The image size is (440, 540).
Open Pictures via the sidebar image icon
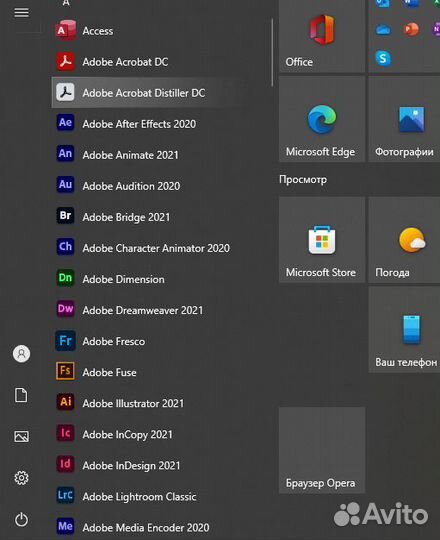pos(21,436)
